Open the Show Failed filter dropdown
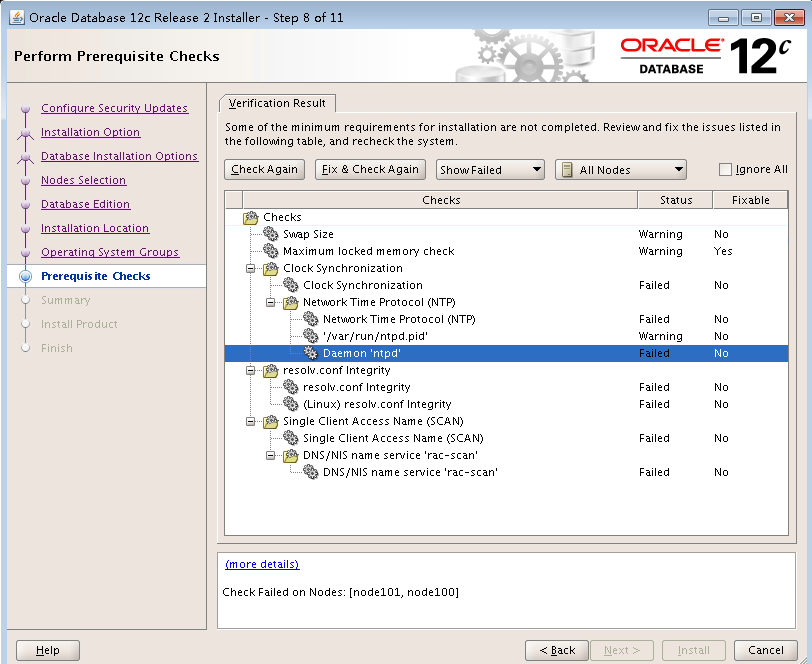This screenshot has height=664, width=812. tap(490, 169)
